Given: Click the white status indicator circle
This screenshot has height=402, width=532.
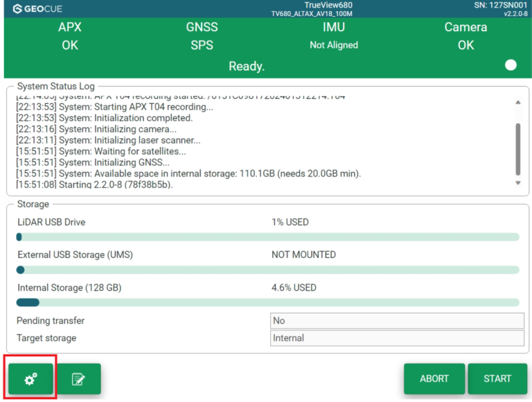Looking at the screenshot, I should 511,65.
